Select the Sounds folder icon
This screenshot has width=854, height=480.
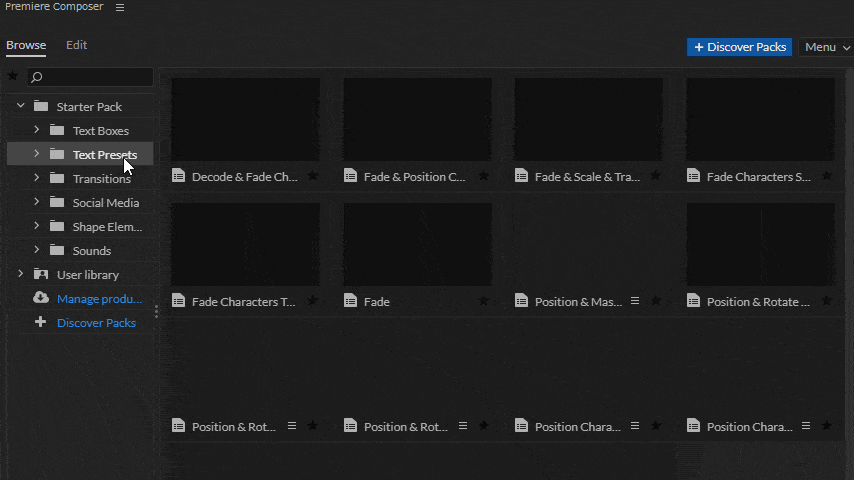pos(57,250)
